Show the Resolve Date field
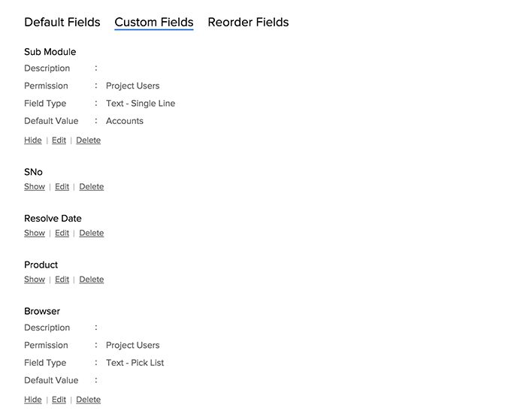511x420 pixels. coord(35,234)
